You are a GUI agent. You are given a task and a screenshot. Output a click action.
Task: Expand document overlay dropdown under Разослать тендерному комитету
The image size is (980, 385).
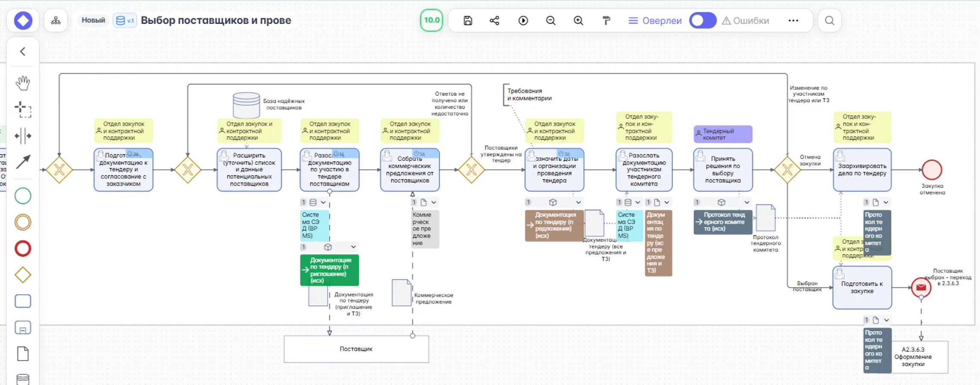pos(667,202)
